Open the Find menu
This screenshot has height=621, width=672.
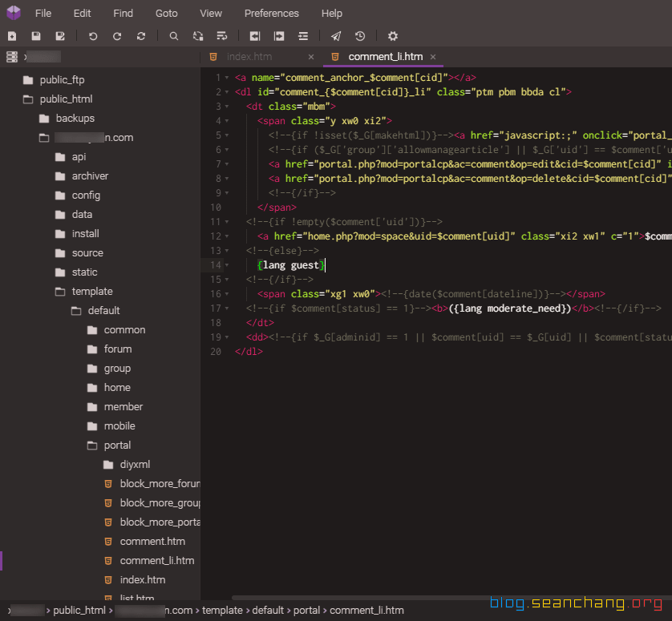click(x=123, y=14)
